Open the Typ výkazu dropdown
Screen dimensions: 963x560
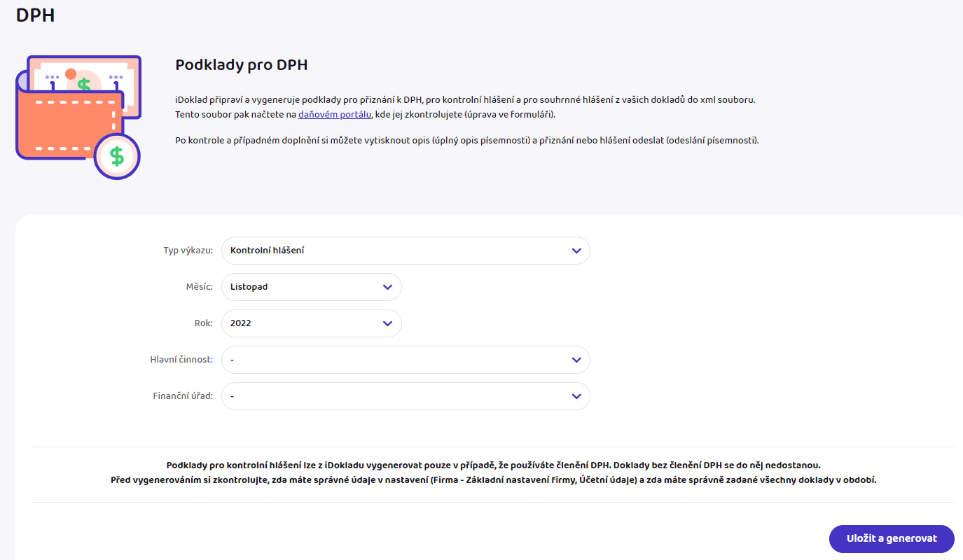406,251
